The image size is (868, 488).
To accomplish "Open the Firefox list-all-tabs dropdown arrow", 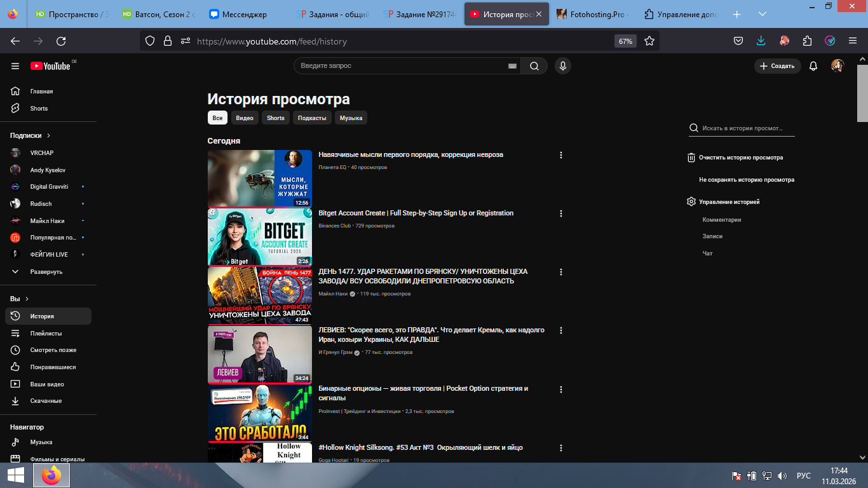I will pyautogui.click(x=763, y=14).
